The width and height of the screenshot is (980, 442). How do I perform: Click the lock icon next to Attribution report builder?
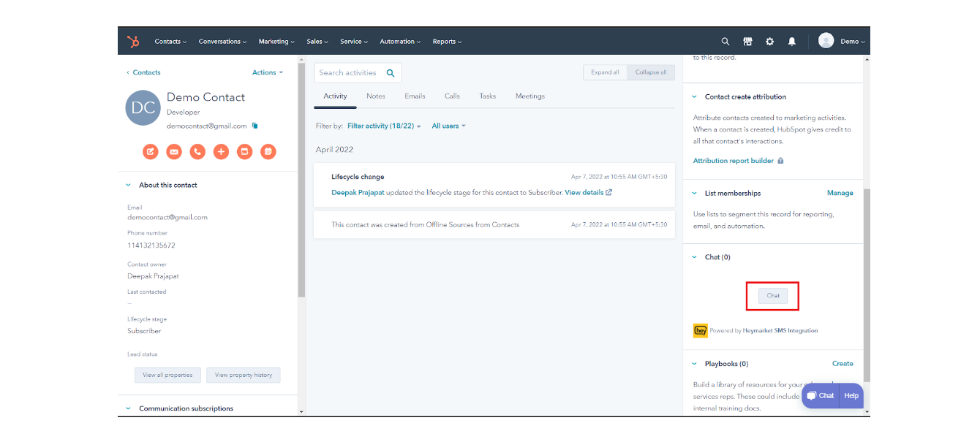(781, 161)
